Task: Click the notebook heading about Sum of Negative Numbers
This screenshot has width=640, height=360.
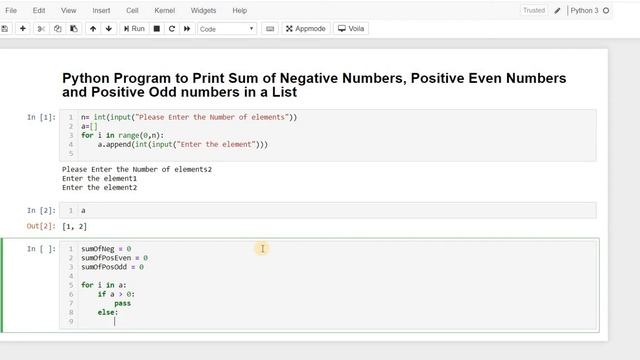Action: pyautogui.click(x=314, y=85)
